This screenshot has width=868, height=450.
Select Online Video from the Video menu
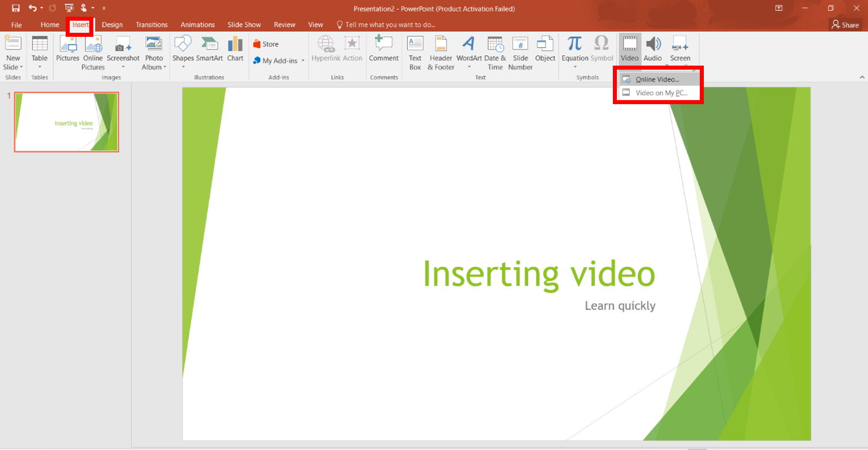click(x=657, y=79)
